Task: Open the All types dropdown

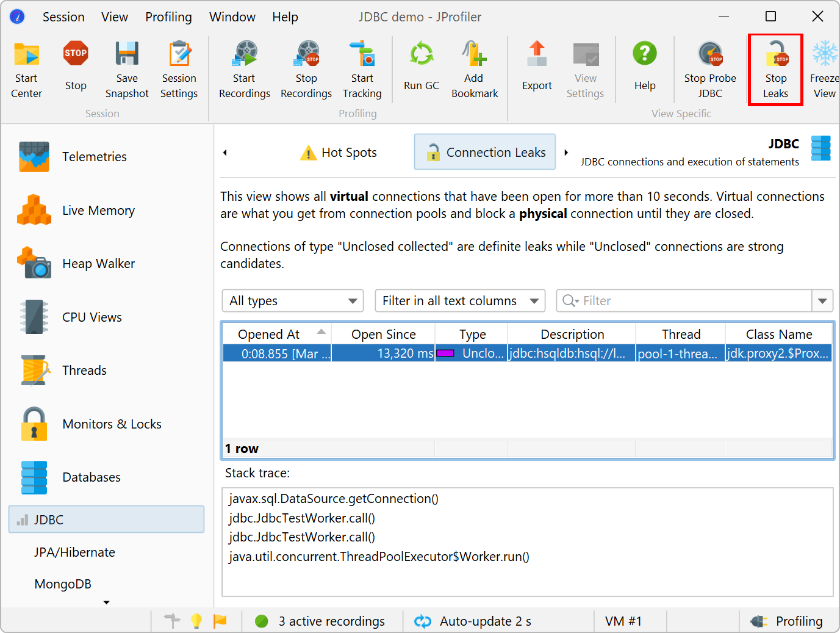Action: (x=293, y=301)
